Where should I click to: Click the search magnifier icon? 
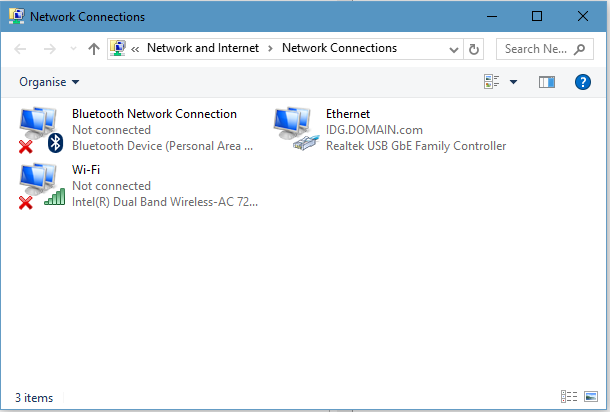579,49
